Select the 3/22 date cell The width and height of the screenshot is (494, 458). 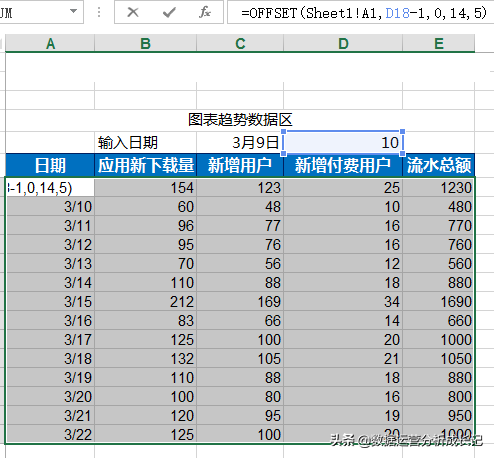coord(50,434)
